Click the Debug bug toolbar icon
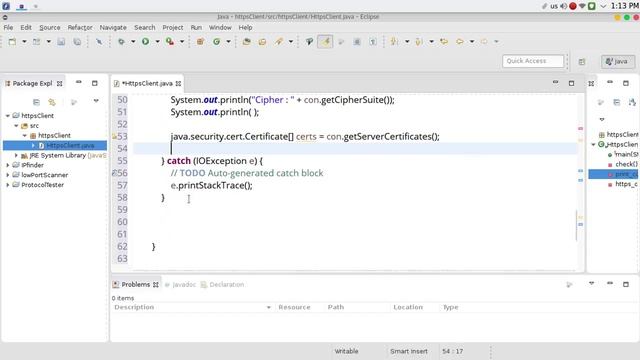640x360 pixels. (x=121, y=42)
